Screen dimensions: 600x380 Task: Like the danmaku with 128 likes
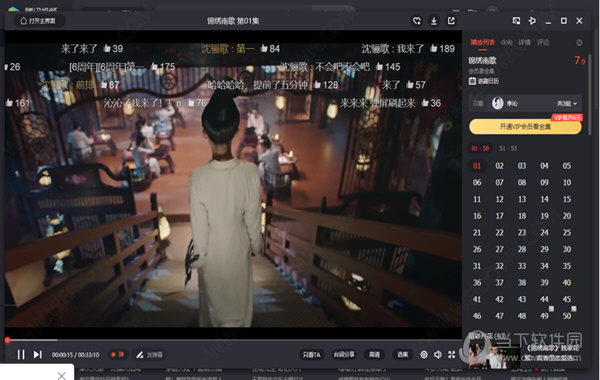click(x=317, y=85)
